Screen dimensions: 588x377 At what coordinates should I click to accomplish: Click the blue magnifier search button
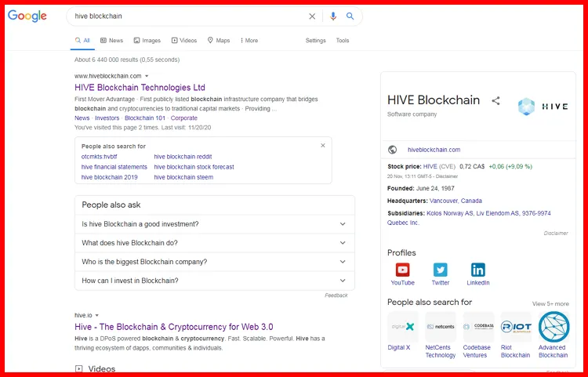click(x=350, y=16)
